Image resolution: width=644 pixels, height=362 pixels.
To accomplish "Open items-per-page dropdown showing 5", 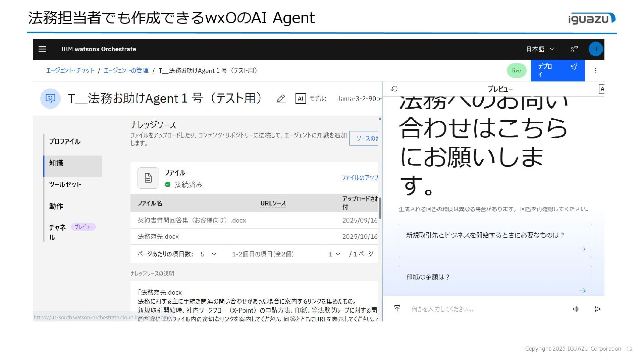I will pos(209,254).
